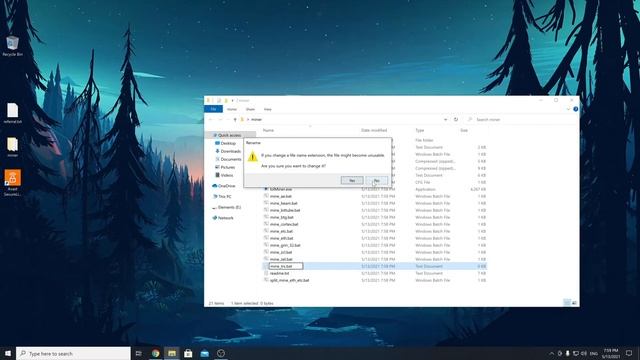Select OneDrive in the navigation pane
The width and height of the screenshot is (640, 360).
pos(226,186)
